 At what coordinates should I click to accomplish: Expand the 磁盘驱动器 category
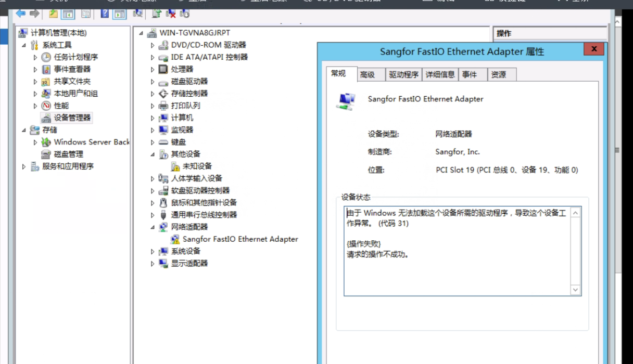click(x=153, y=82)
